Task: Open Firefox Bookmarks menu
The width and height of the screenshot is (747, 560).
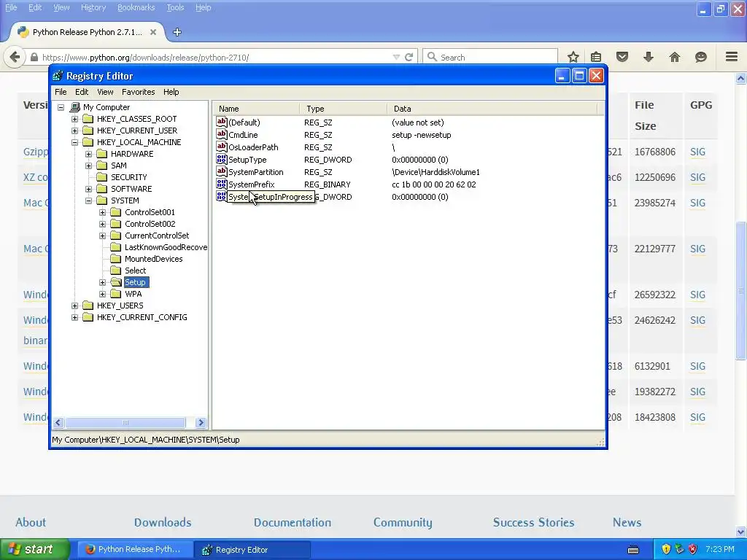Action: click(x=136, y=7)
